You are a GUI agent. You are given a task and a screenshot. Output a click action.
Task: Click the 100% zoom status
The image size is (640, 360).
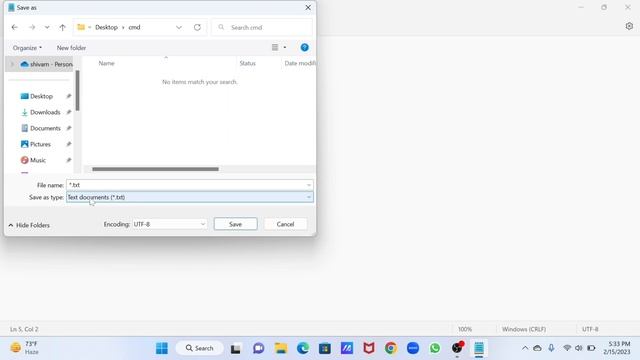pos(464,329)
